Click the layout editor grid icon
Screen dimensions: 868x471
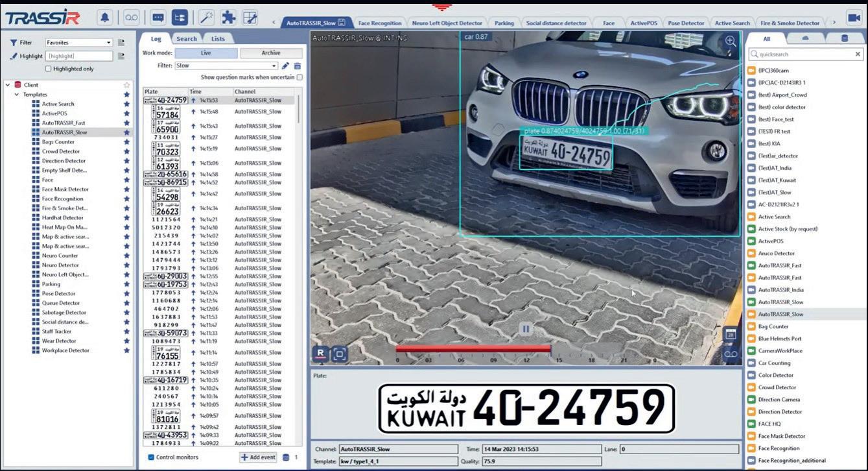250,18
